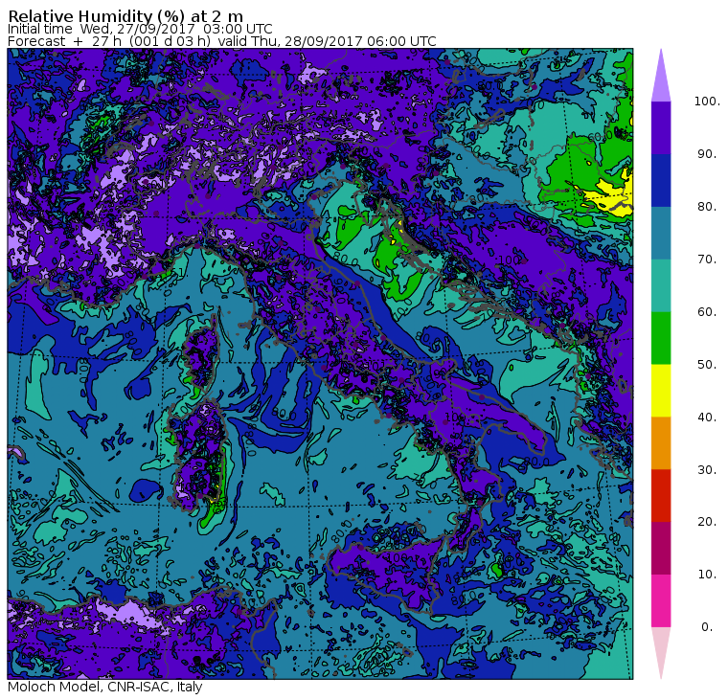Click the 'Relative Humidity (%) at 2 m' title
This screenshot has height=700, width=728.
click(x=125, y=15)
